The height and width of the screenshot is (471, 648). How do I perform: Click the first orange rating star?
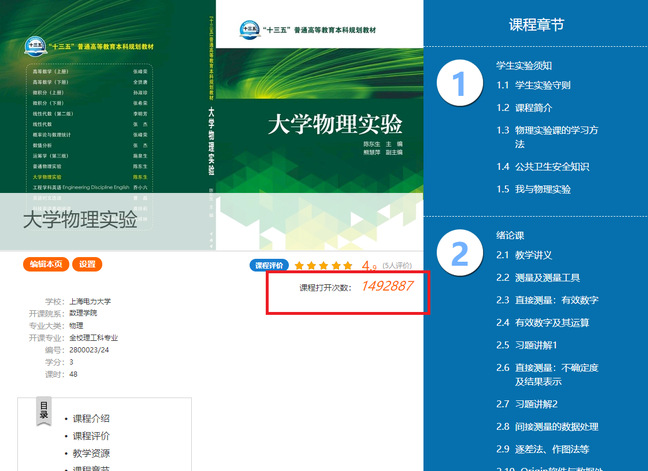click(300, 266)
